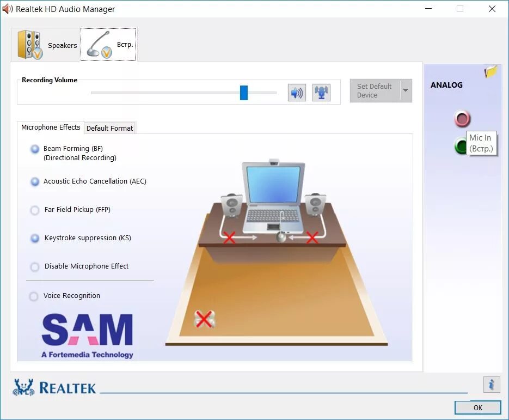Minimize the Realtek HD Audio Manager window

[428, 9]
